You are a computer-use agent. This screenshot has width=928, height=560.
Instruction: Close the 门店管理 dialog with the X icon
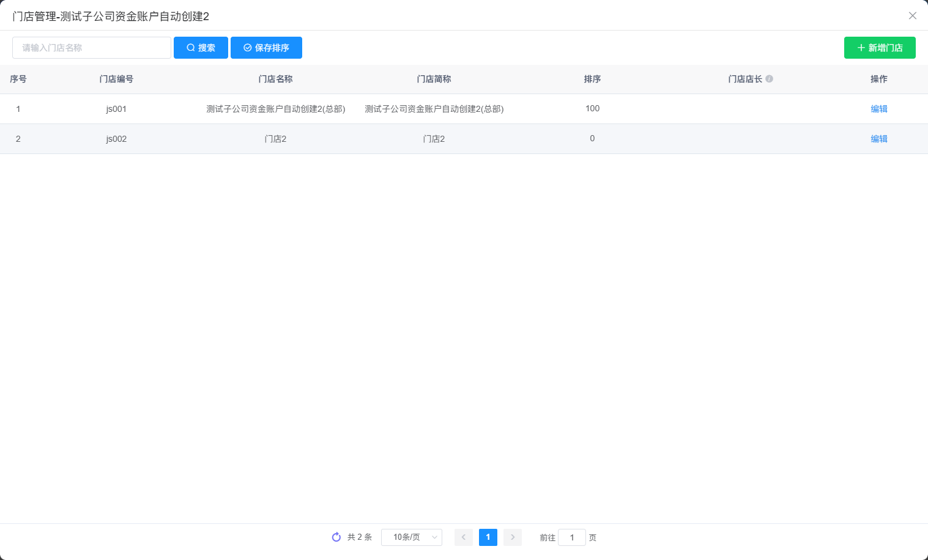click(912, 16)
